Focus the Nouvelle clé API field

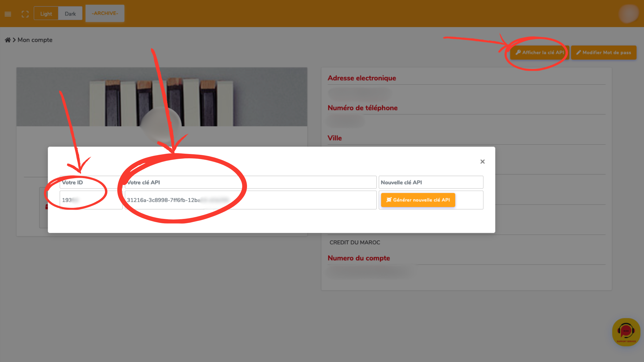tap(431, 182)
